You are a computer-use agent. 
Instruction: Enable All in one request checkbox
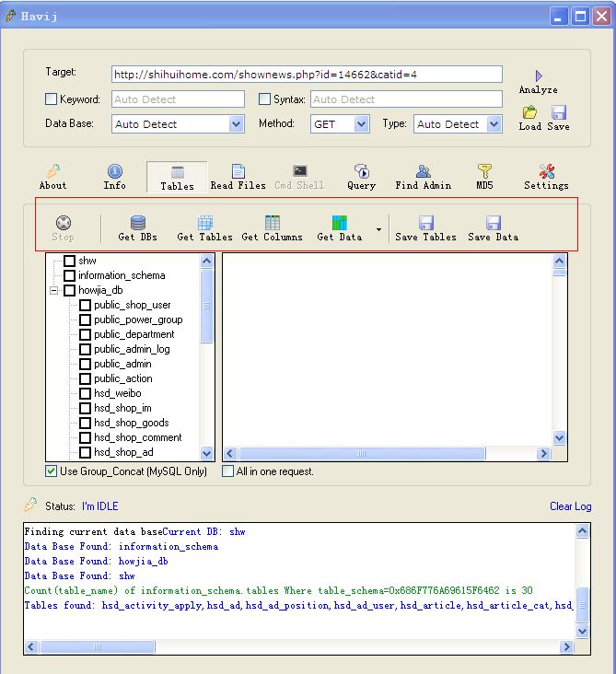pyautogui.click(x=227, y=471)
